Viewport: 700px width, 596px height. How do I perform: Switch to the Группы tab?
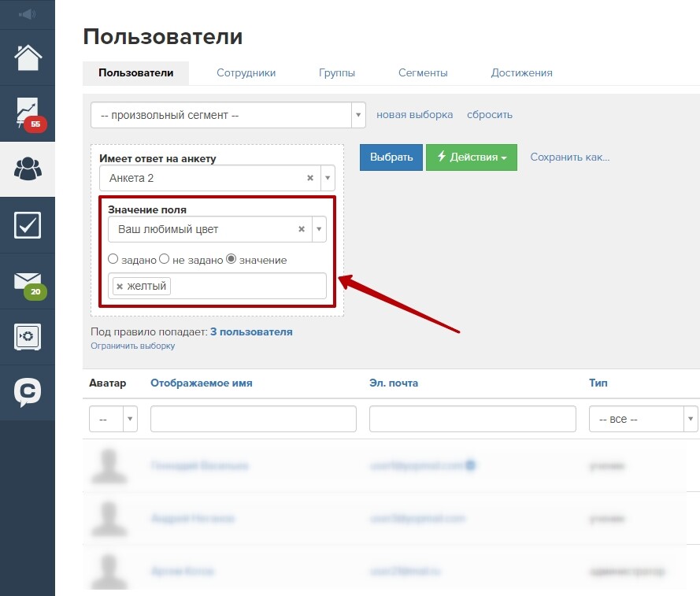tap(336, 72)
